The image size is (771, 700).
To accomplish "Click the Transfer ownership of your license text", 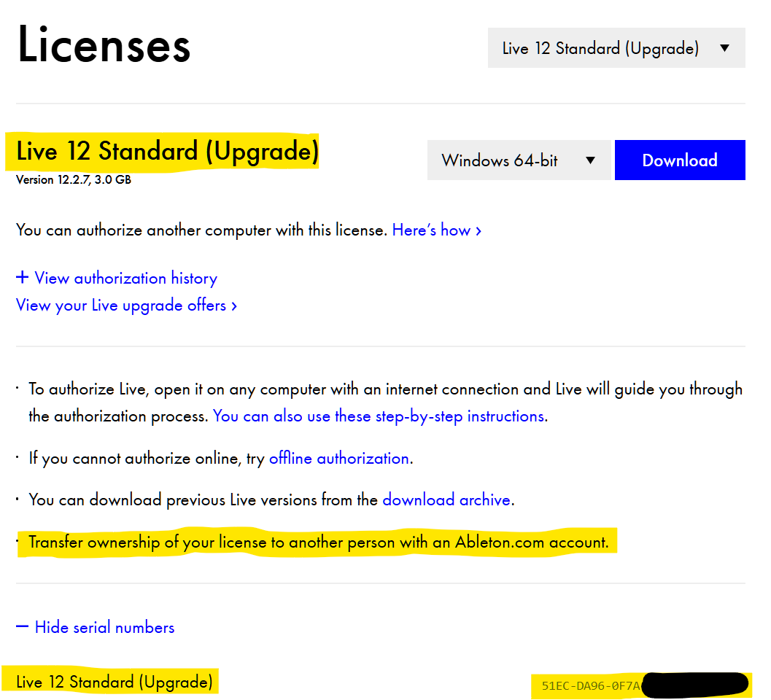I will pyautogui.click(x=318, y=542).
